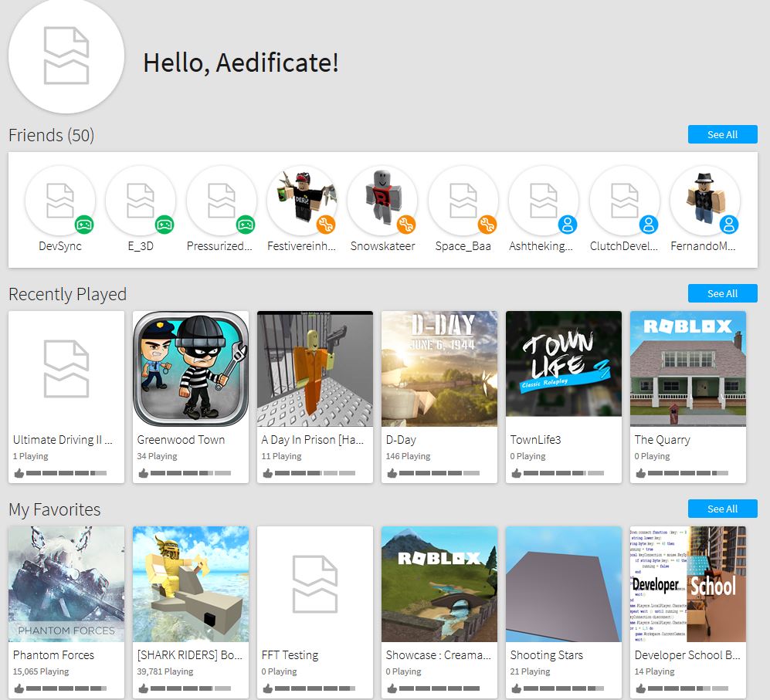The height and width of the screenshot is (700, 770).
Task: Click the D-Day game title
Action: (x=401, y=440)
